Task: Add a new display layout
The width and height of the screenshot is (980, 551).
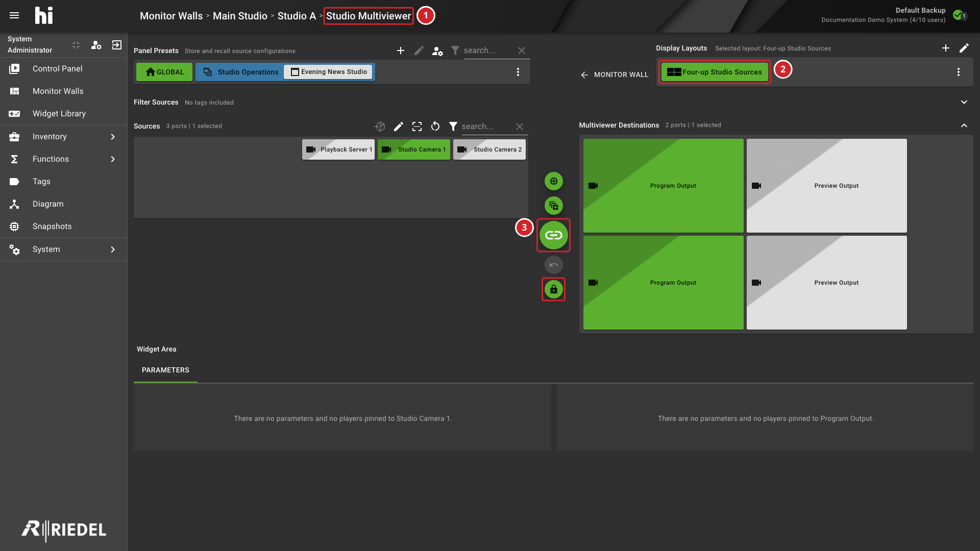Action: coord(946,48)
